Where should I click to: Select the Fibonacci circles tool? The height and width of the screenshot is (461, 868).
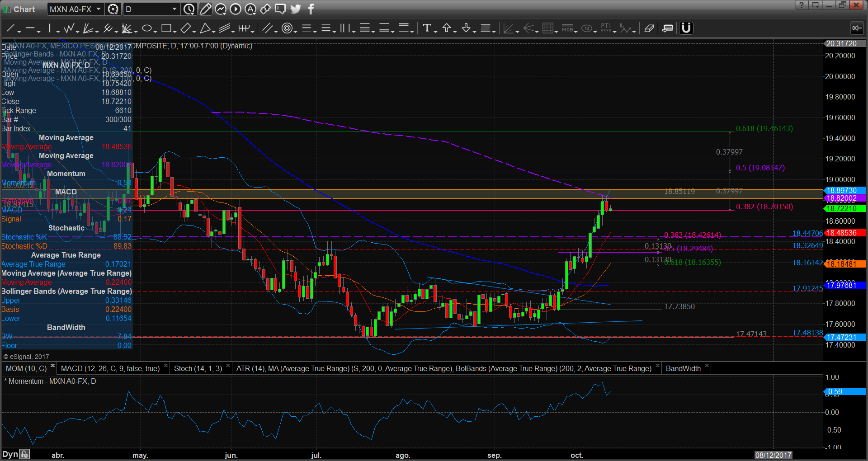click(x=287, y=28)
